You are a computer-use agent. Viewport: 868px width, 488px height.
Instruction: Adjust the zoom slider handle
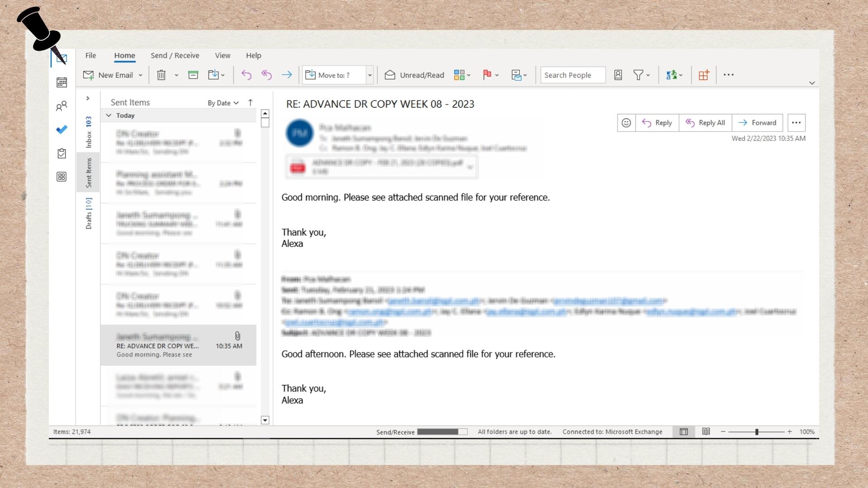pyautogui.click(x=757, y=432)
